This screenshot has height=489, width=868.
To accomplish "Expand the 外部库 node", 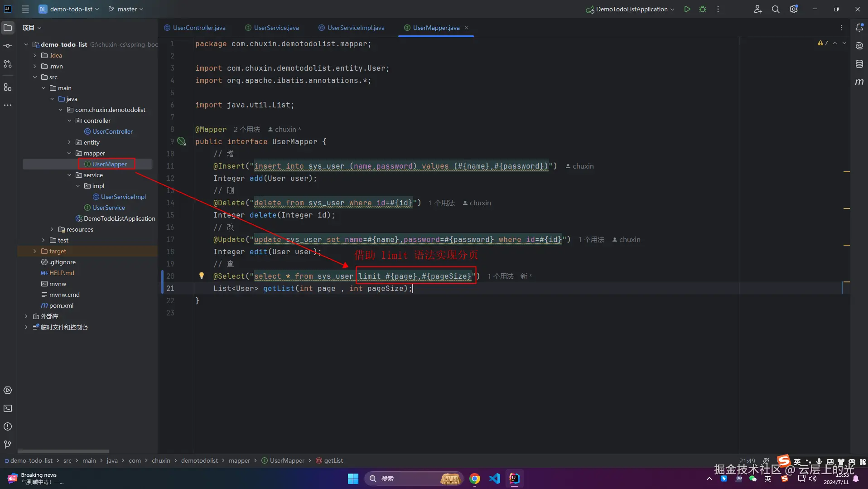I will 26,316.
